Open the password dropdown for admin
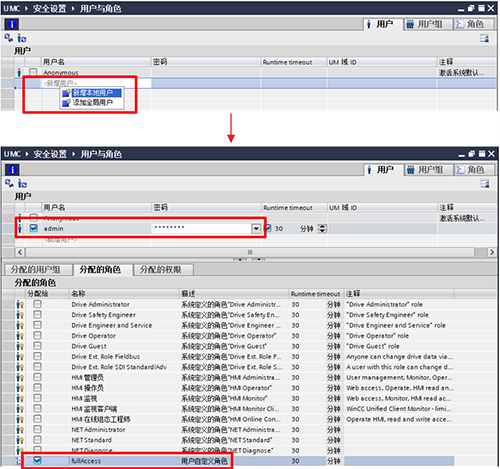 click(256, 229)
